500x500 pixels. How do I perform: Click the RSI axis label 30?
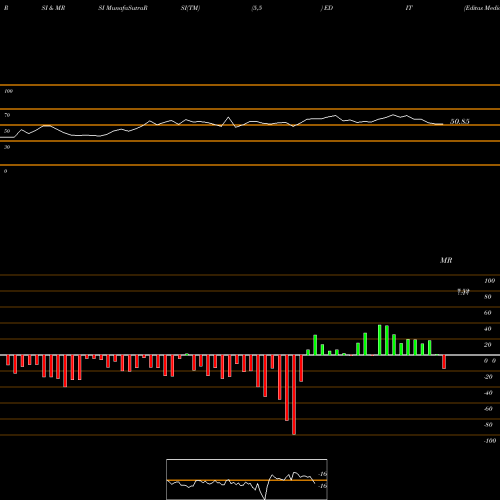pyautogui.click(x=7, y=147)
